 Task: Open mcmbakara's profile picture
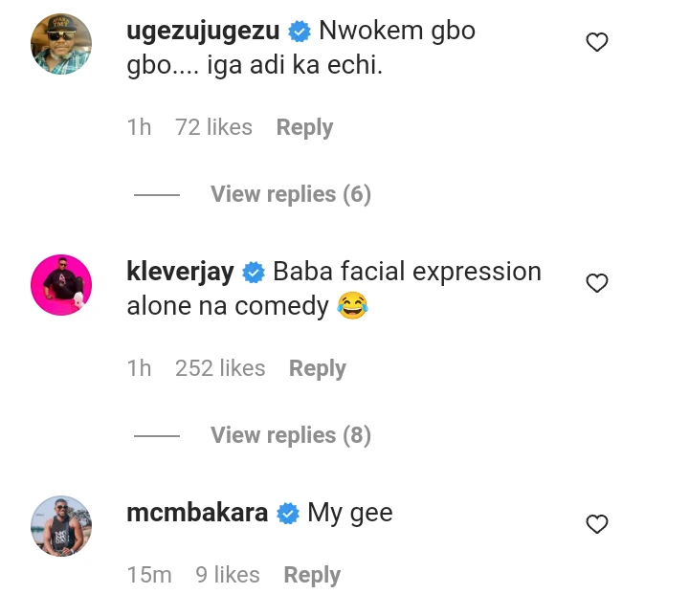click(x=61, y=525)
